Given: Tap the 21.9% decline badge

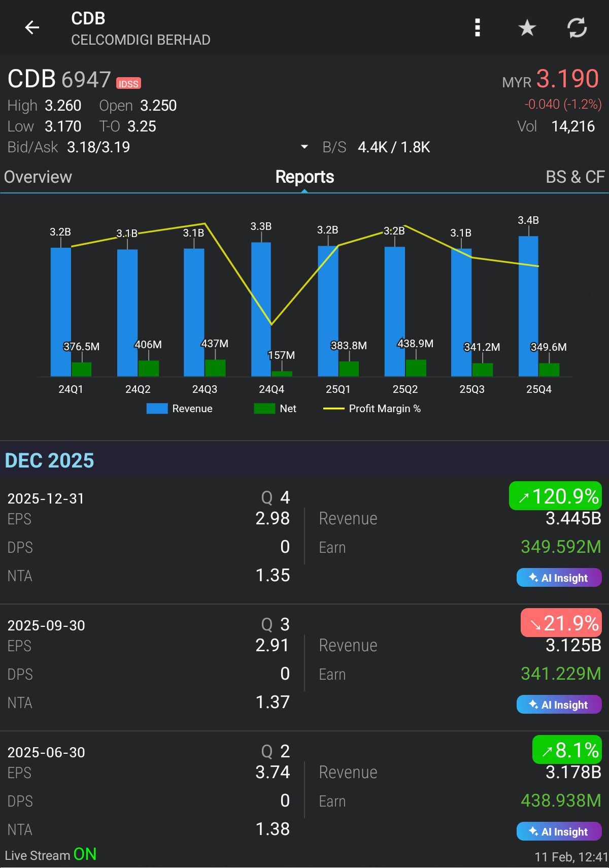Looking at the screenshot, I should pyautogui.click(x=561, y=623).
